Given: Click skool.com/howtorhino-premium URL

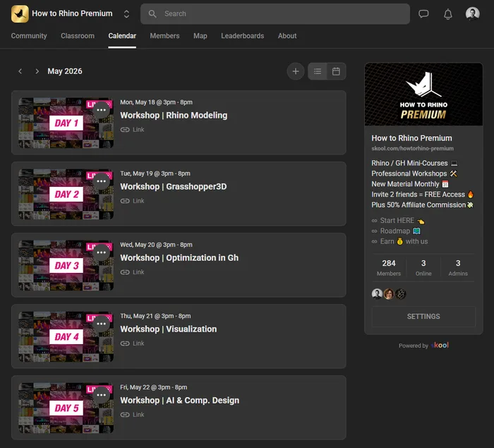Looking at the screenshot, I should point(412,148).
